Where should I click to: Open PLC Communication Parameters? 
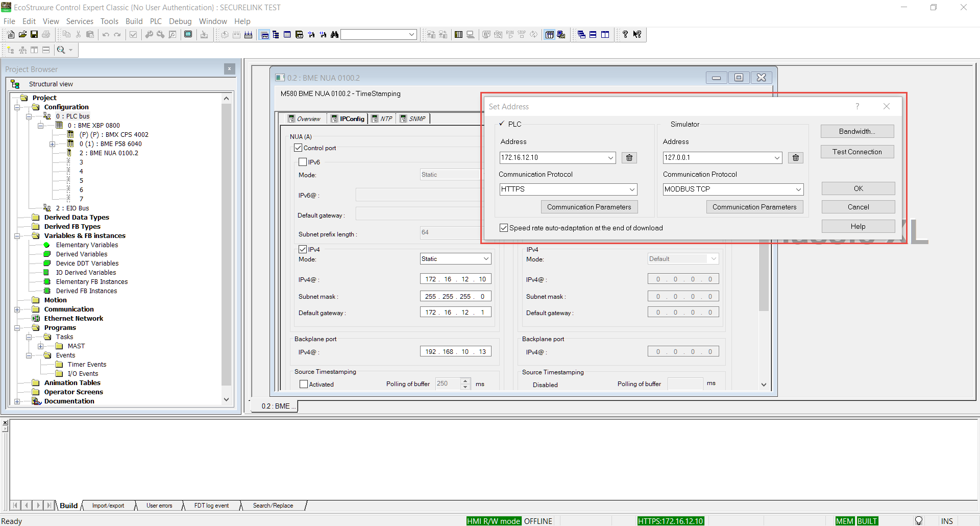(x=589, y=207)
